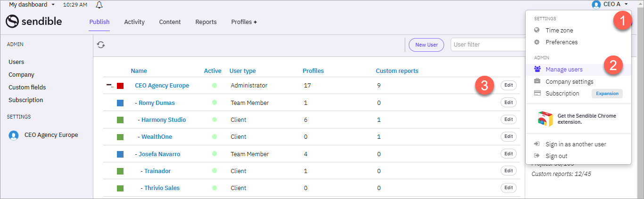Open the Thrivio Sales user link
The height and width of the screenshot is (199, 644).
[162, 188]
